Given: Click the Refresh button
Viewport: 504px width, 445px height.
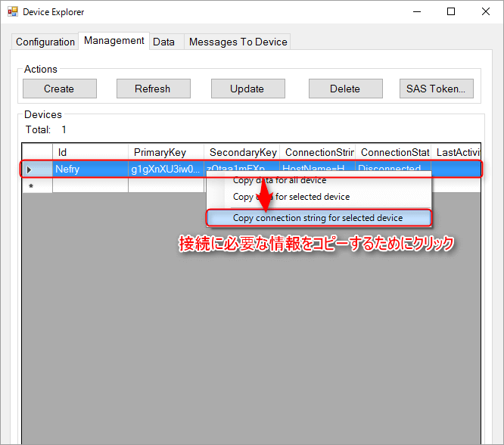Looking at the screenshot, I should pos(153,89).
